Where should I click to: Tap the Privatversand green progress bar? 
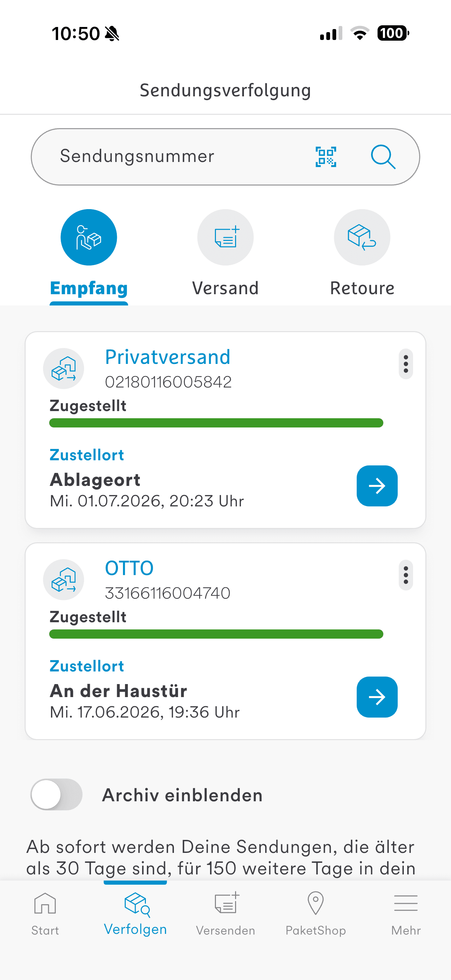pyautogui.click(x=216, y=423)
